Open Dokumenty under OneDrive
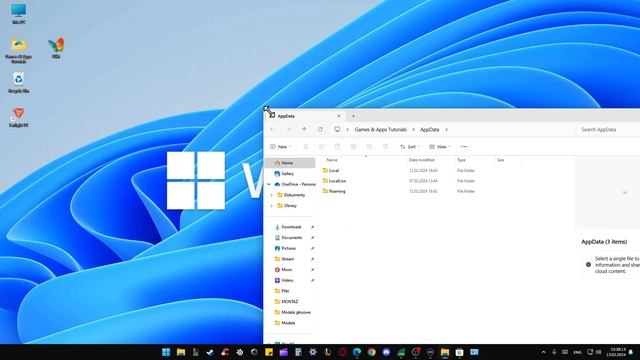The width and height of the screenshot is (640, 360). pos(291,195)
